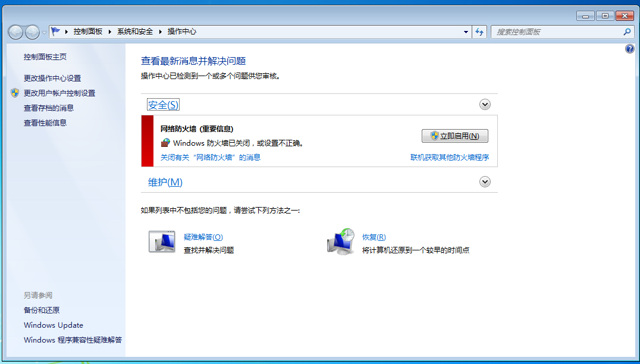Open 恢复(R) link
The image size is (640, 364).
tap(374, 237)
